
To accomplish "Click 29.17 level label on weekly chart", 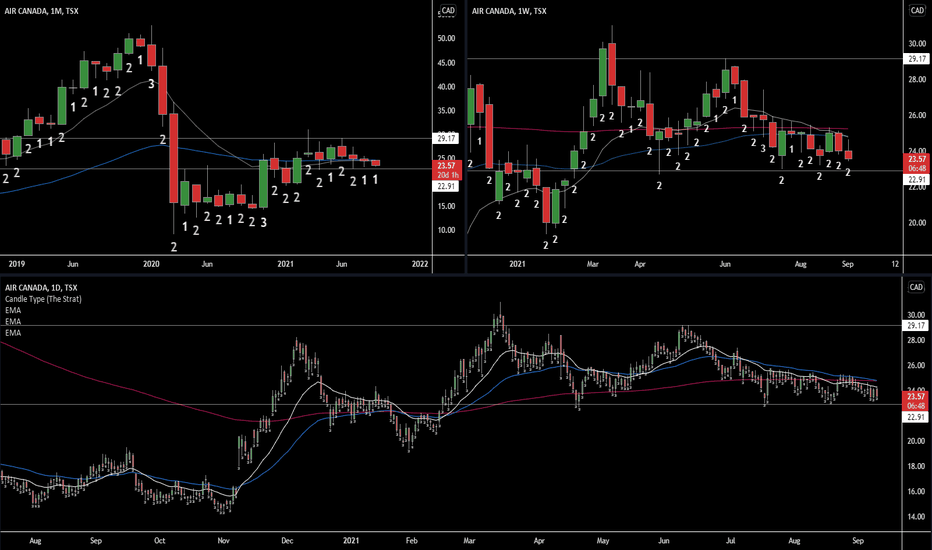I will (x=916, y=58).
